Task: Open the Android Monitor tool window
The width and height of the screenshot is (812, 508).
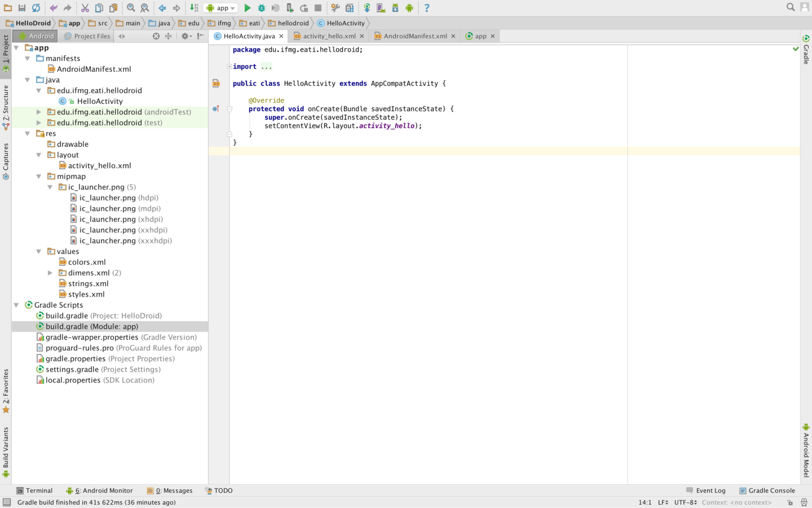Action: tap(99, 491)
